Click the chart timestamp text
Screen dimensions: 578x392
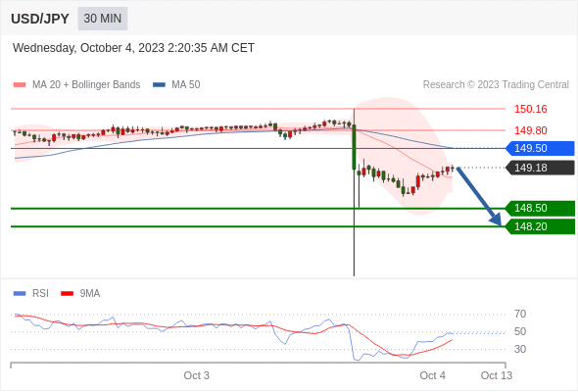tap(133, 48)
